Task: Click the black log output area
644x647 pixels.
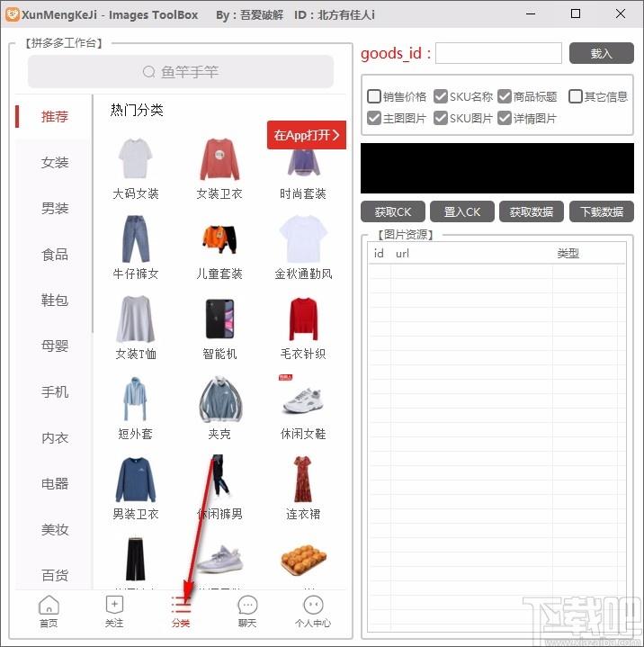Action: [x=497, y=168]
